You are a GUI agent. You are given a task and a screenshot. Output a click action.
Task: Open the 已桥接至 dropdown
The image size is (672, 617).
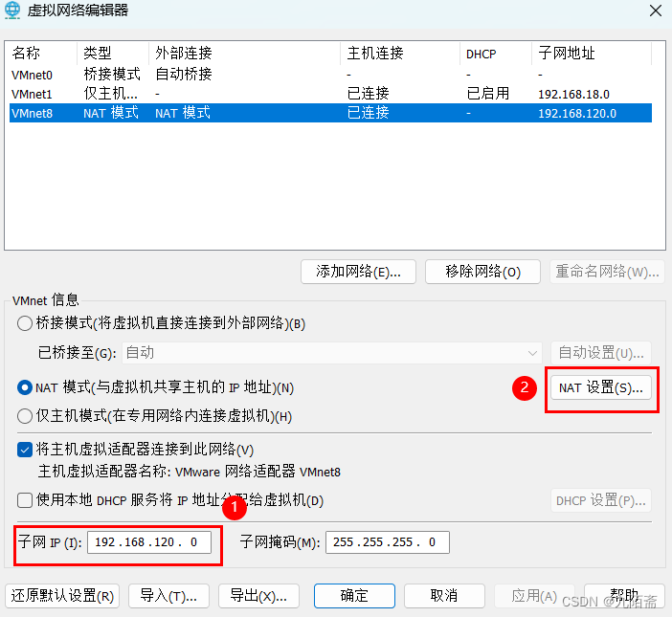pyautogui.click(x=332, y=353)
